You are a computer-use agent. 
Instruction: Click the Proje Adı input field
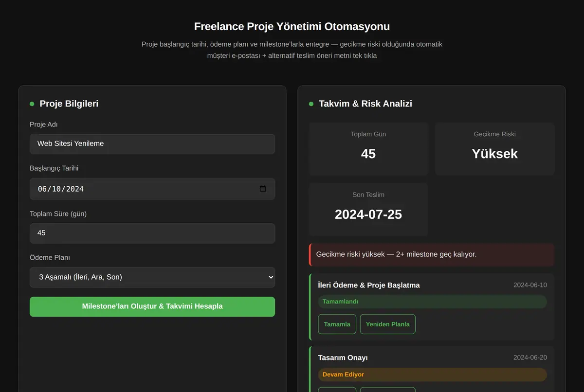click(152, 144)
